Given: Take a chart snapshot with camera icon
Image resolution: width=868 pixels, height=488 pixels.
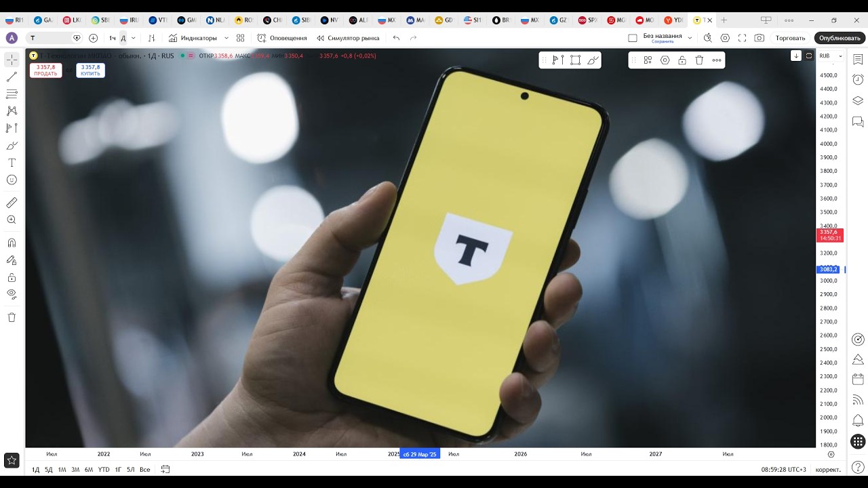Looking at the screenshot, I should [x=759, y=38].
